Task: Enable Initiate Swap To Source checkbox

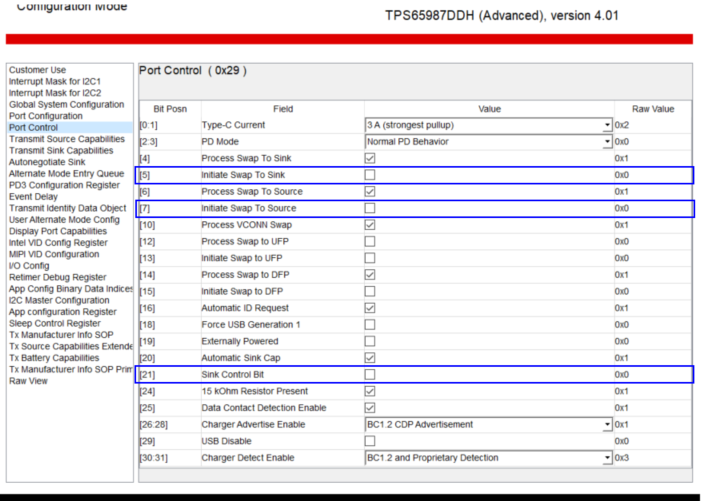Action: (x=370, y=208)
